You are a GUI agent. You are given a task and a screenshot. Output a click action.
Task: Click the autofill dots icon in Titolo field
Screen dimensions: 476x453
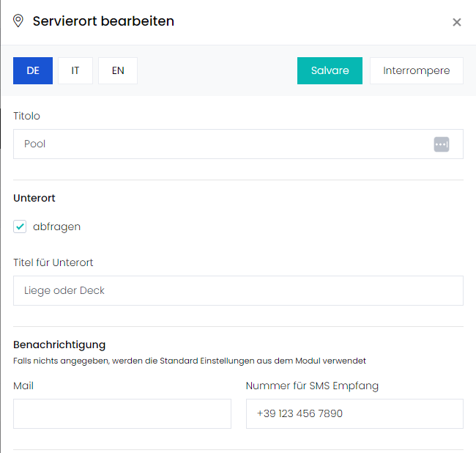pos(441,144)
